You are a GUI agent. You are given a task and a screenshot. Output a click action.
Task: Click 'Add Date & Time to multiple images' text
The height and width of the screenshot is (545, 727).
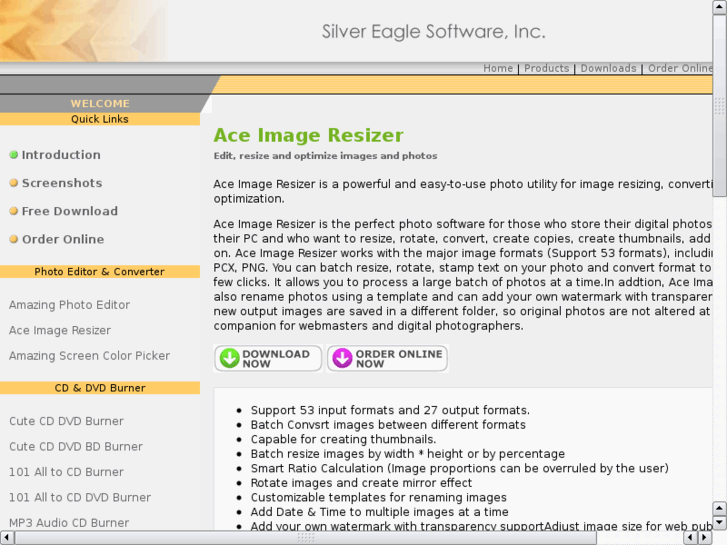click(x=379, y=512)
